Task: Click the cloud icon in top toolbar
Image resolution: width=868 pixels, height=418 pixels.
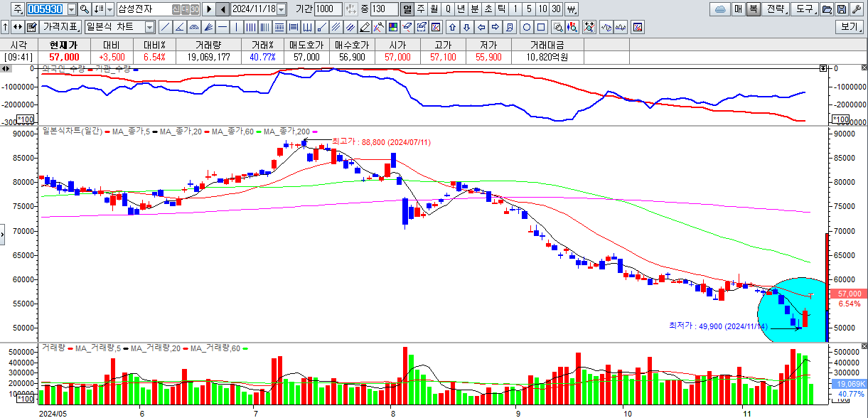Action: point(720,9)
